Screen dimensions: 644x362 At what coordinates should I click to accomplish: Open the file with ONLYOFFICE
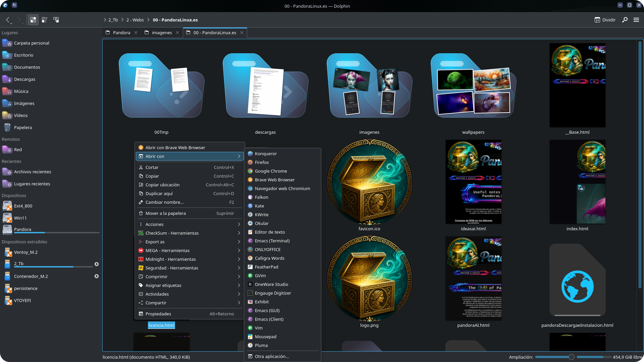(282, 249)
